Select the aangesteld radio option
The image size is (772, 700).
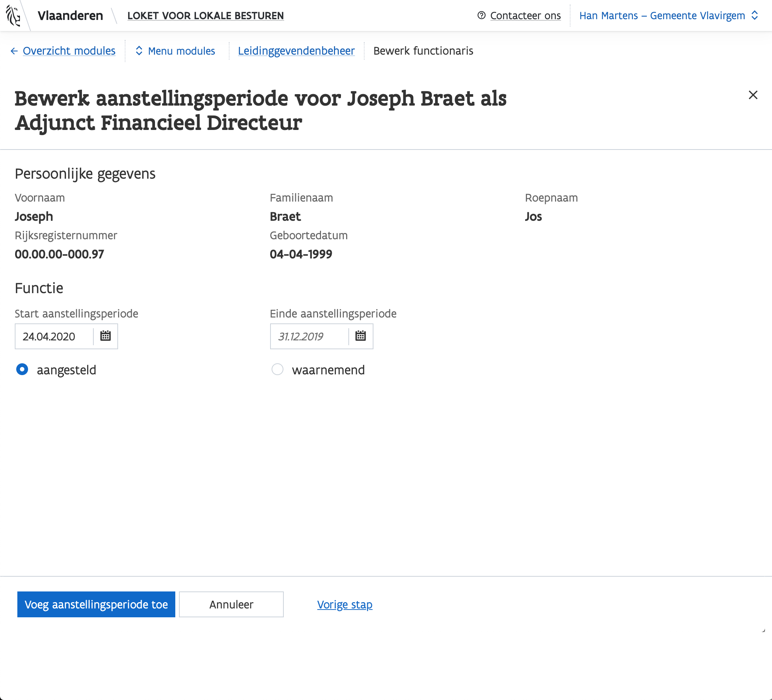coord(22,369)
